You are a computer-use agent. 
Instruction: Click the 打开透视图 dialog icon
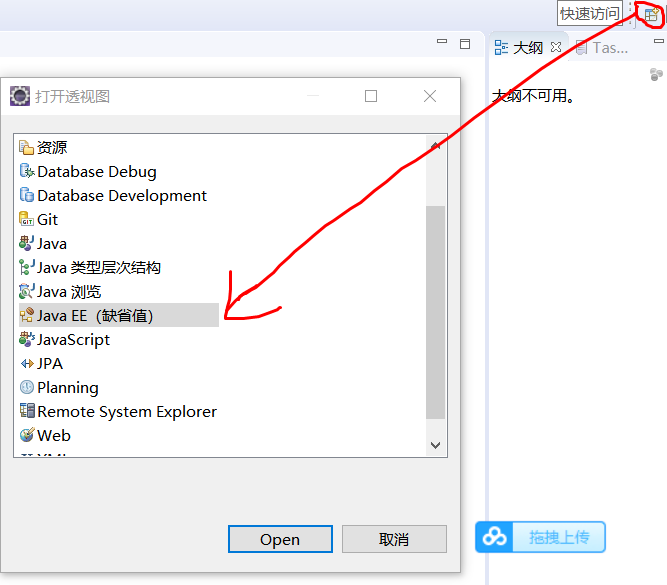click(x=20, y=96)
